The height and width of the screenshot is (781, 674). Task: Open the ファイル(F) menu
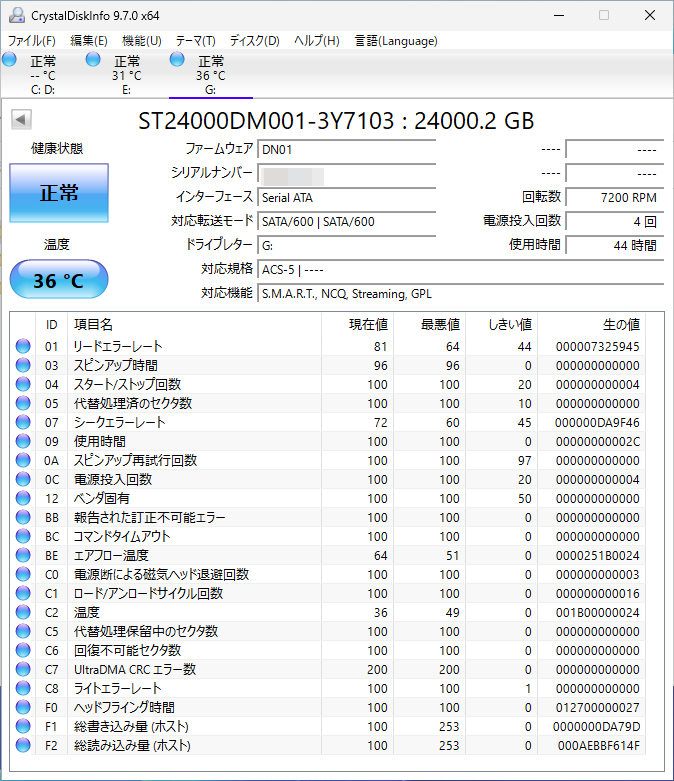[32, 41]
